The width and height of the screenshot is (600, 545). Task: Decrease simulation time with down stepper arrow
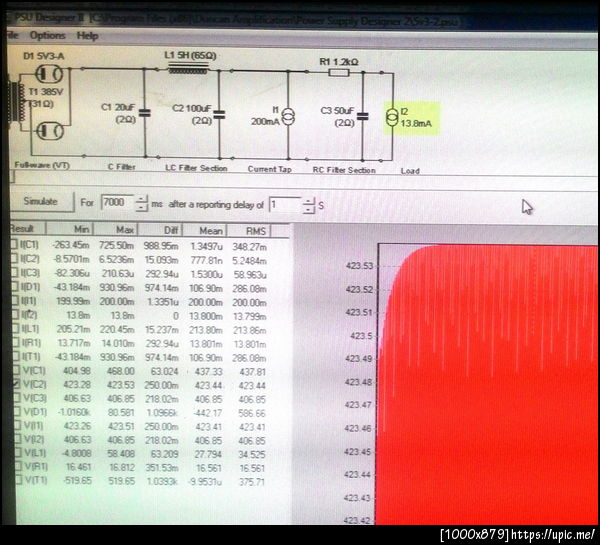[142, 207]
